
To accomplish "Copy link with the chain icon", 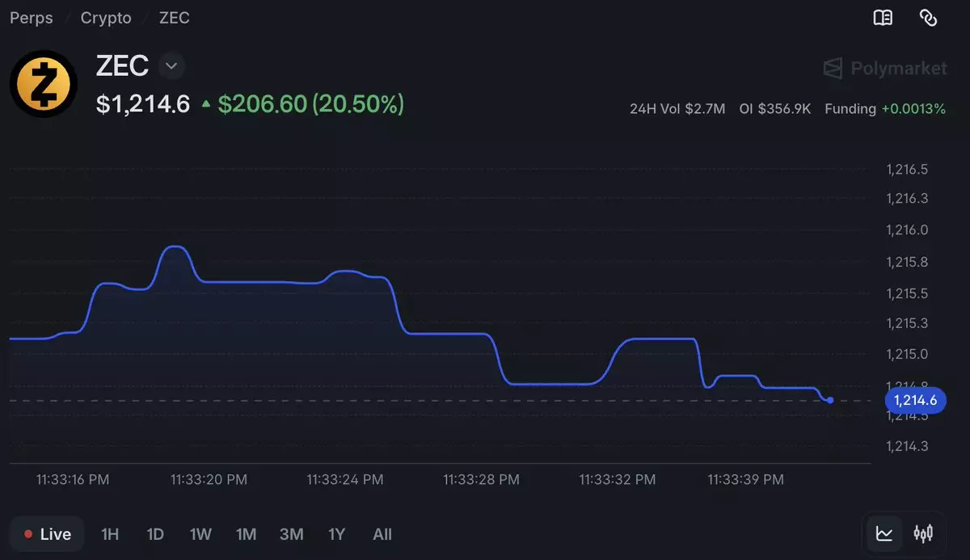I will point(928,18).
